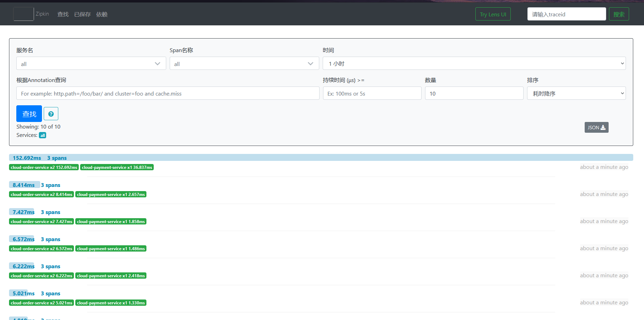Click the blue 查找 find button
The width and height of the screenshot is (644, 320).
click(x=29, y=114)
